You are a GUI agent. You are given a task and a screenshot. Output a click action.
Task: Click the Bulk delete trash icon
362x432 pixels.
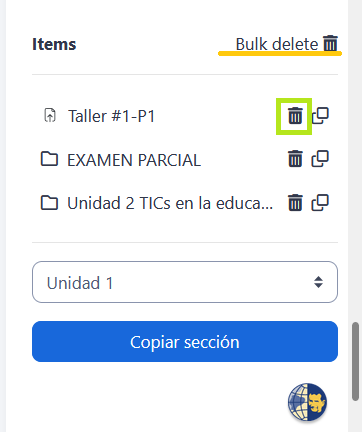[331, 43]
